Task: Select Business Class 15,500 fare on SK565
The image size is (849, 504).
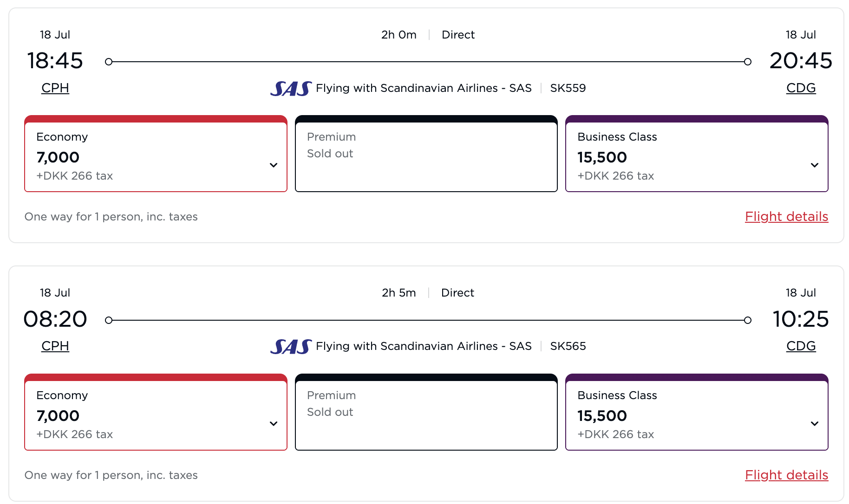Action: pyautogui.click(x=697, y=412)
